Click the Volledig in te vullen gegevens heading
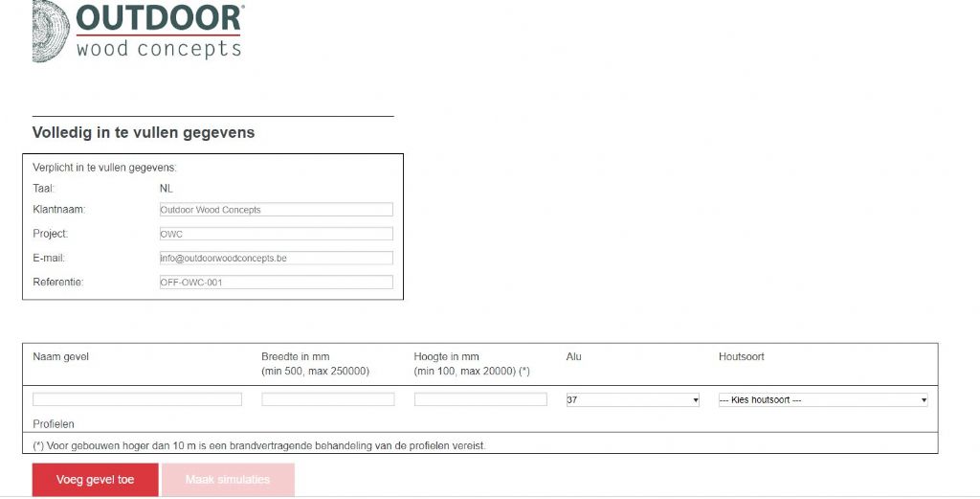Image resolution: width=980 pixels, height=499 pixels. [x=144, y=133]
